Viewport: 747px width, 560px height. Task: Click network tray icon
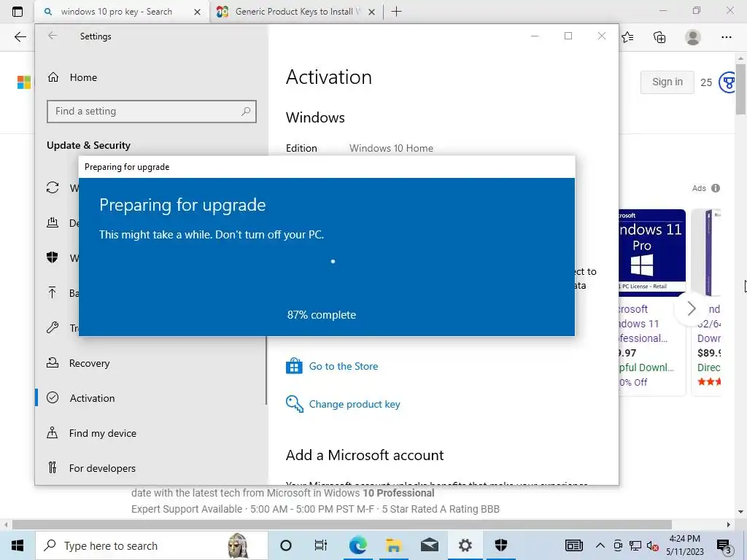coord(635,545)
